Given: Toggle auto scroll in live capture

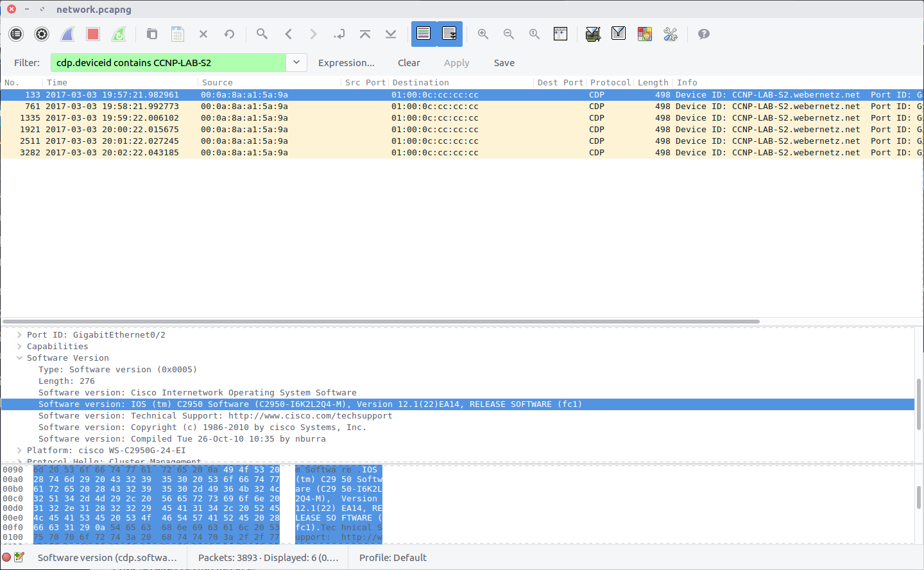Looking at the screenshot, I should click(x=449, y=34).
